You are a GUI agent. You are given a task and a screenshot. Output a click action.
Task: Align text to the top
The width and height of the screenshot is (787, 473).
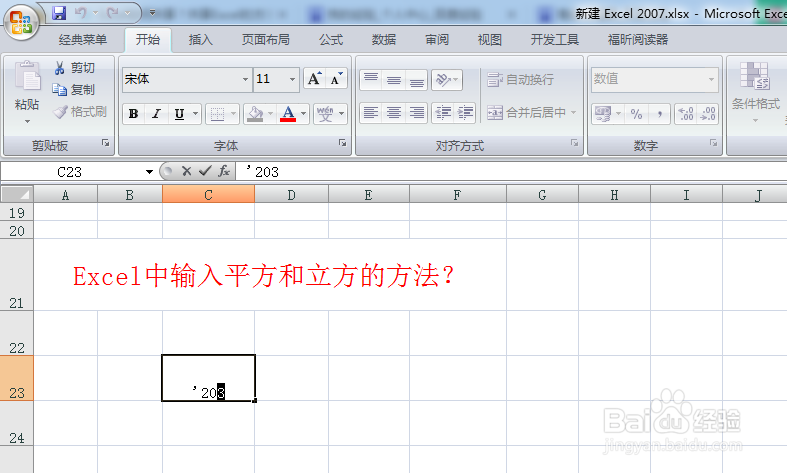tap(371, 80)
